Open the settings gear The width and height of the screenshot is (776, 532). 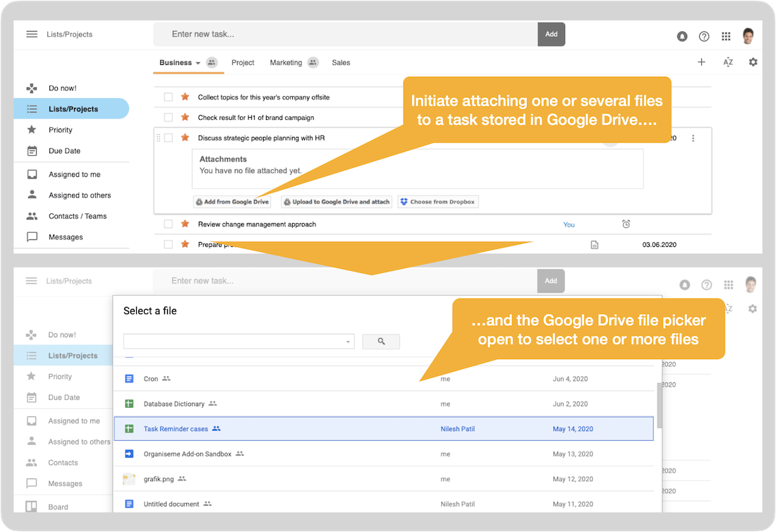(x=753, y=62)
